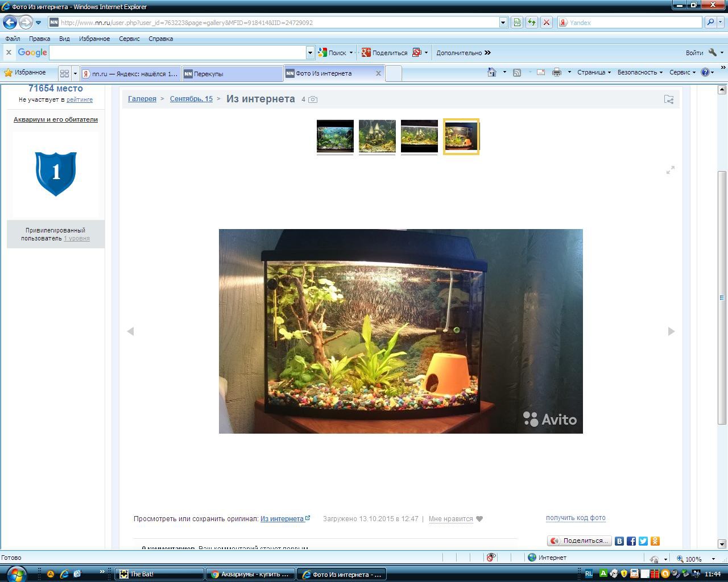
Task: Open the 'Аквариум и его обитатели' link
Action: [x=56, y=119]
